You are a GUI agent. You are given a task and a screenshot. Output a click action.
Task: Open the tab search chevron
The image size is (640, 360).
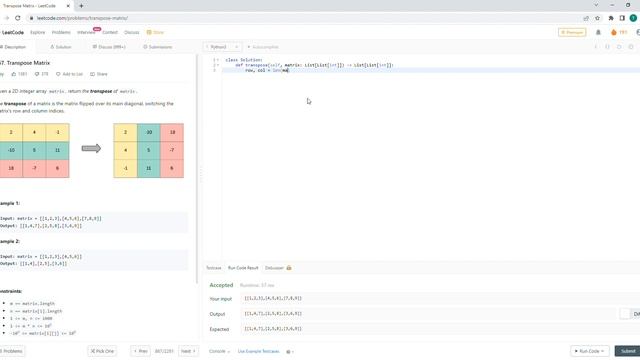click(596, 5)
